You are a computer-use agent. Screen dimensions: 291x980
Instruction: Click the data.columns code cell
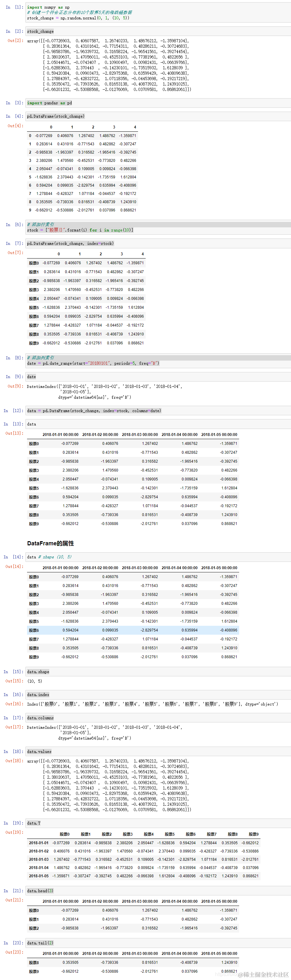[158, 717]
